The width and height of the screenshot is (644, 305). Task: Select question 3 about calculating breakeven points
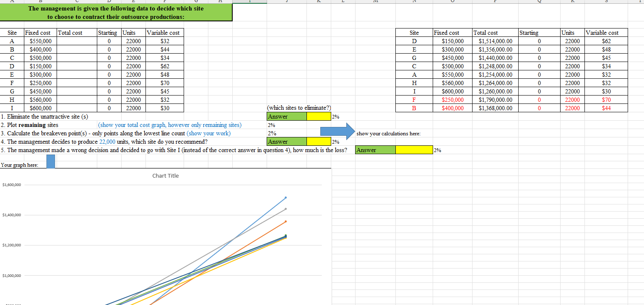(116, 133)
